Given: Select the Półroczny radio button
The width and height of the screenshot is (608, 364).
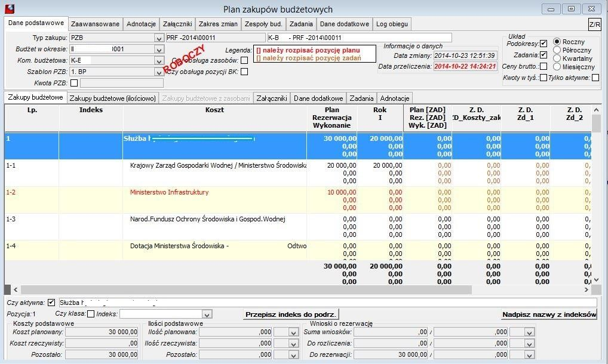Looking at the screenshot, I should (x=557, y=50).
